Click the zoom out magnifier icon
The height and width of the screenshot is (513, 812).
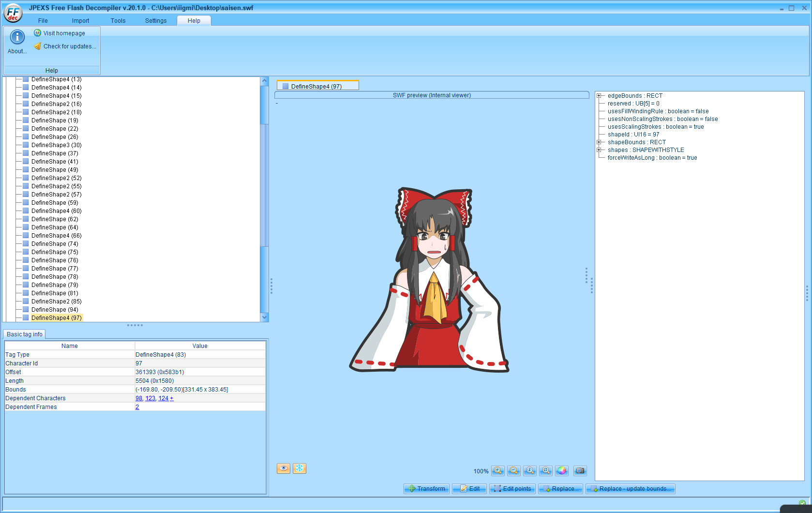(x=514, y=470)
